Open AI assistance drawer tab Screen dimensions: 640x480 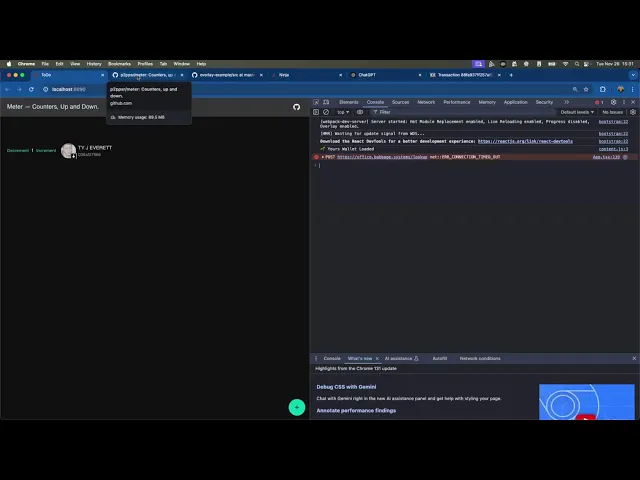(402, 358)
